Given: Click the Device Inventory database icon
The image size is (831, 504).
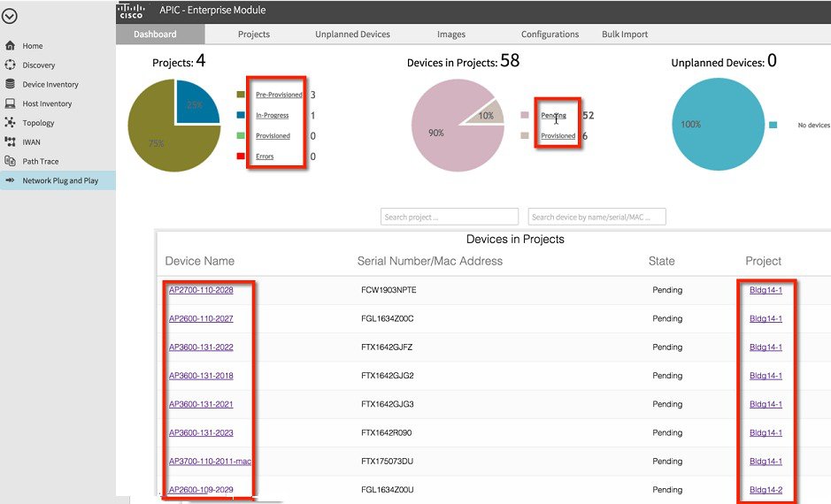Looking at the screenshot, I should (10, 84).
